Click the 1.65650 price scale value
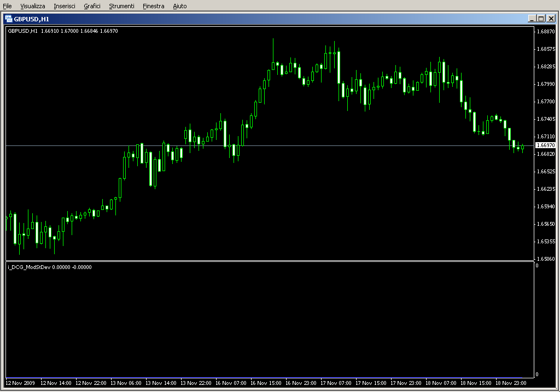The image size is (560, 392). [x=546, y=224]
